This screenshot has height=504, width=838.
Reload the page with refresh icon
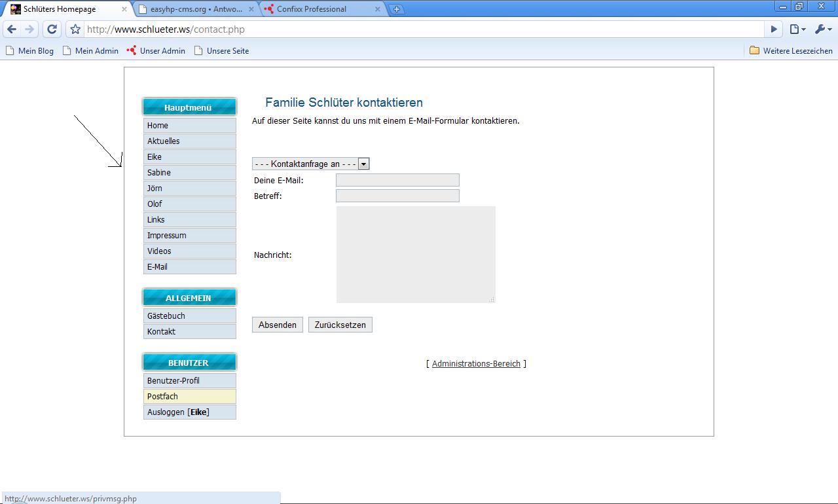(x=52, y=29)
